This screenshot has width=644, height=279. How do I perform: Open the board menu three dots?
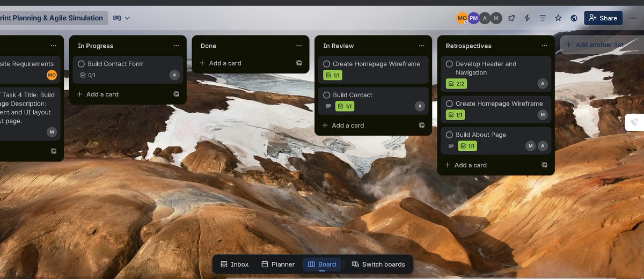click(x=633, y=18)
